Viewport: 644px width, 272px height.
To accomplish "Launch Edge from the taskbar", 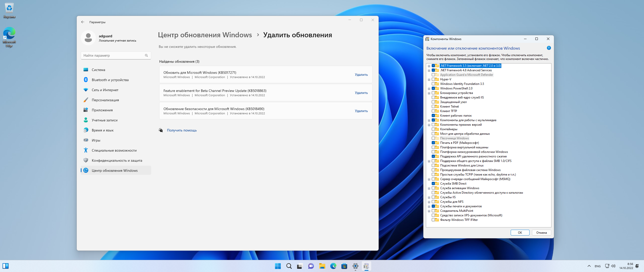I will tap(333, 266).
